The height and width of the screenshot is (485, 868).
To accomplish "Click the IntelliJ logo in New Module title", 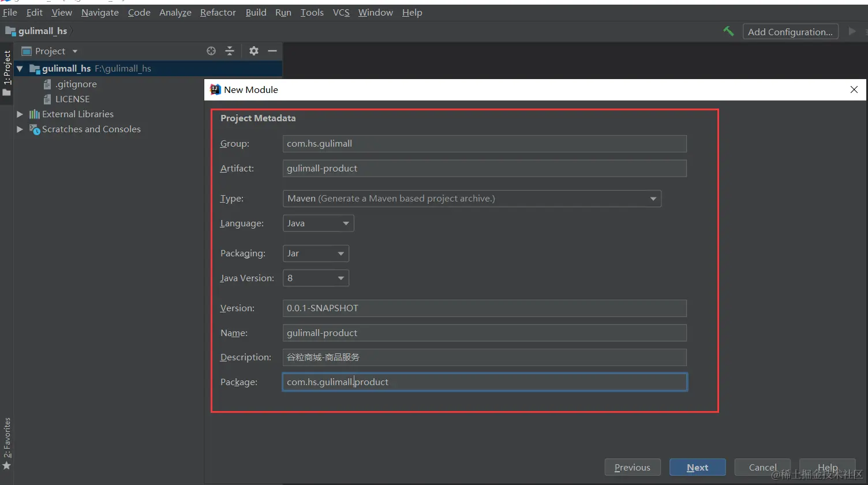I will coord(215,89).
